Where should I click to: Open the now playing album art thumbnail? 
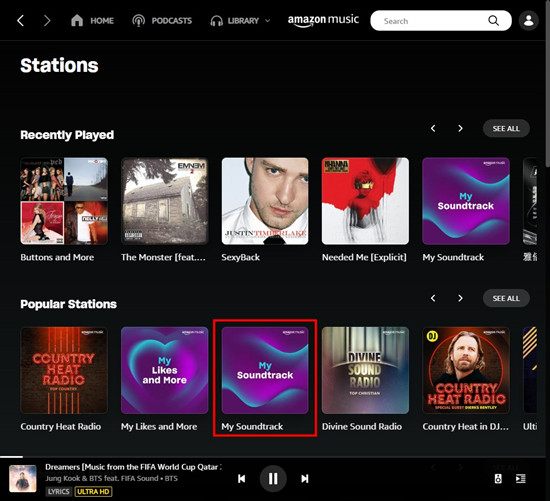23,479
